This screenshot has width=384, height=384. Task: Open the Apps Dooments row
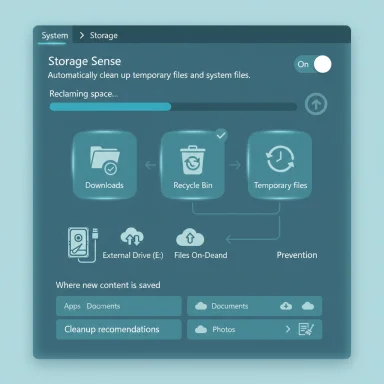(119, 306)
